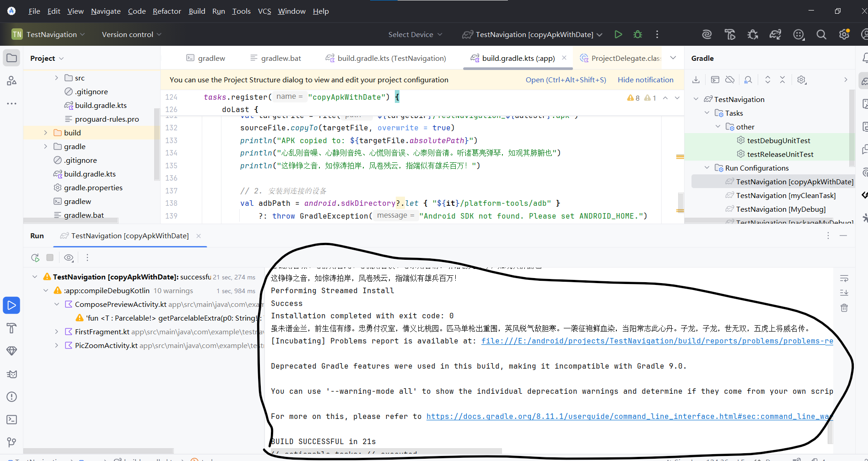
Task: Open the Refactor menu
Action: [167, 11]
